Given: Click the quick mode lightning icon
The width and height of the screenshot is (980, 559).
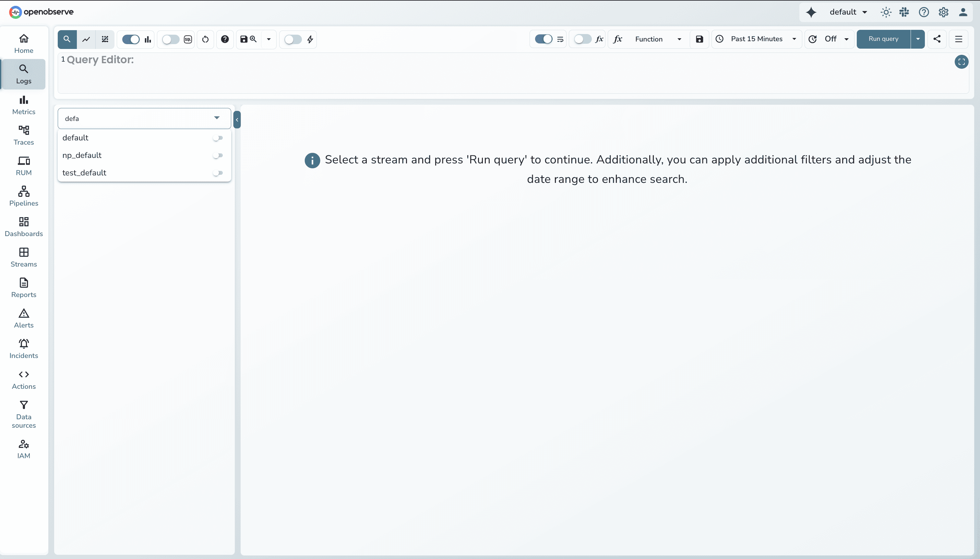Looking at the screenshot, I should 309,39.
